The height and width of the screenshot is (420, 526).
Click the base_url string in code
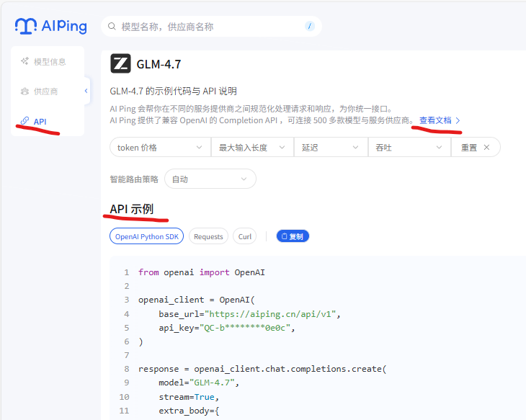click(x=270, y=314)
